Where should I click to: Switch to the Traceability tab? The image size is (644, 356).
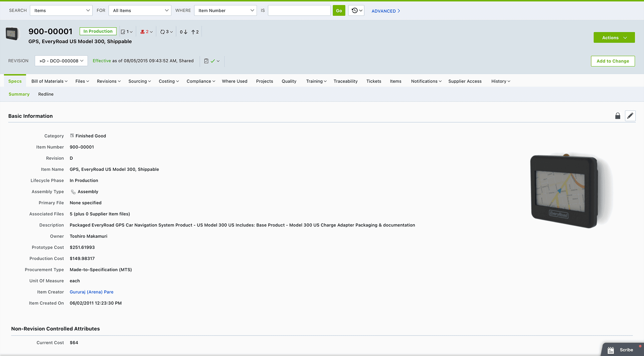345,81
